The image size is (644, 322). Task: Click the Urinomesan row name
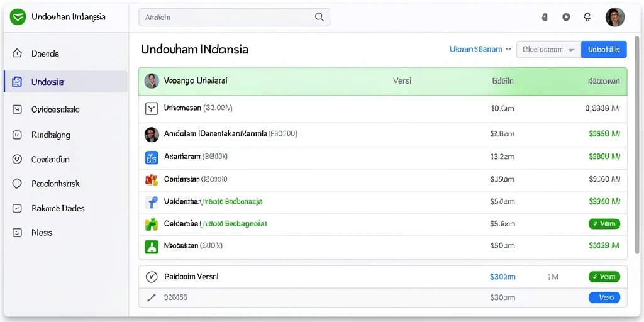[182, 108]
